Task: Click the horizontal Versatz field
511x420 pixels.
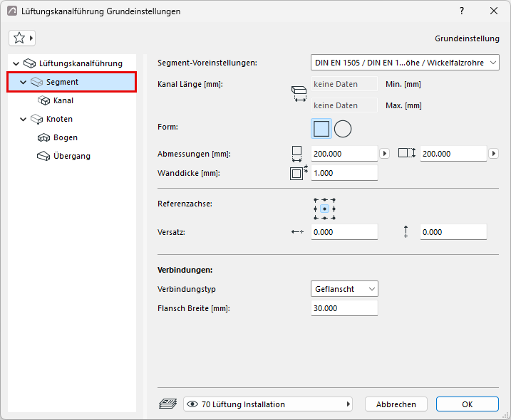Action: [344, 232]
